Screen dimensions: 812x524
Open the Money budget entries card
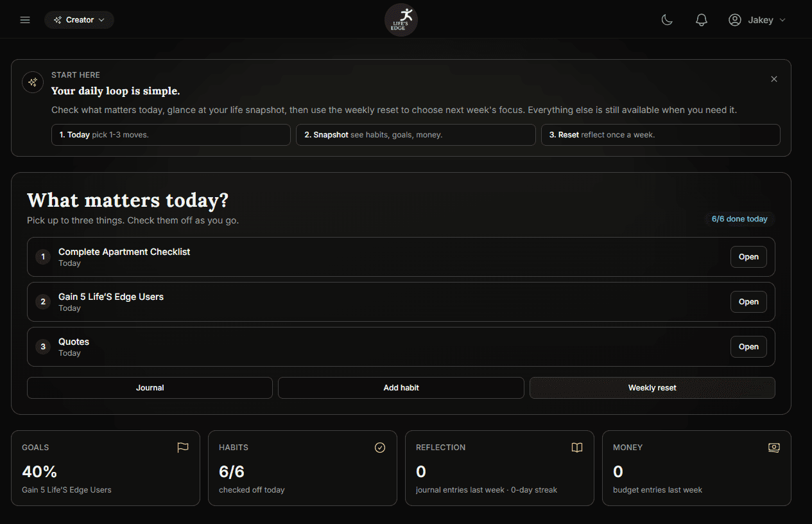[696, 468]
